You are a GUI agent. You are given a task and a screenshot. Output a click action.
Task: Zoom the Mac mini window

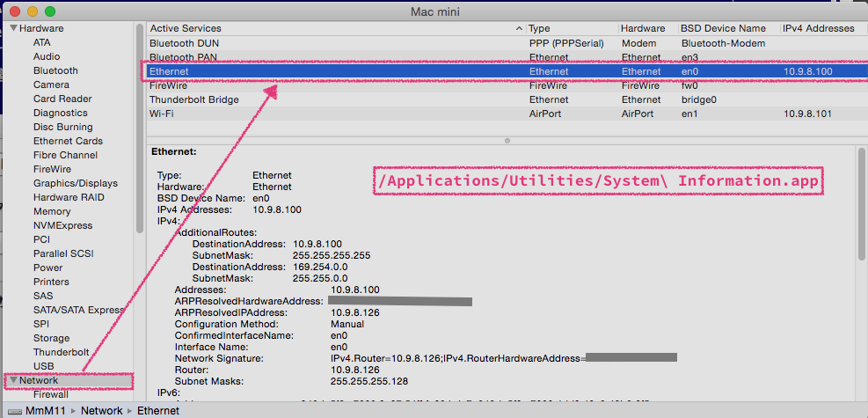click(50, 11)
